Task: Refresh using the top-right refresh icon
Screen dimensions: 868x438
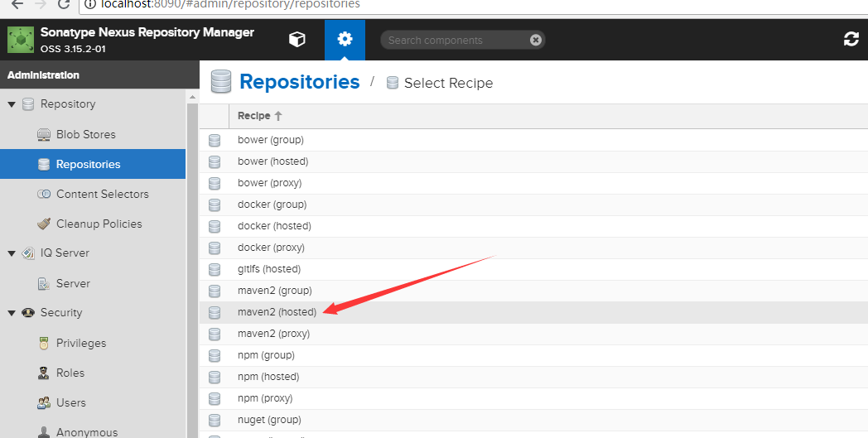Action: (x=851, y=39)
